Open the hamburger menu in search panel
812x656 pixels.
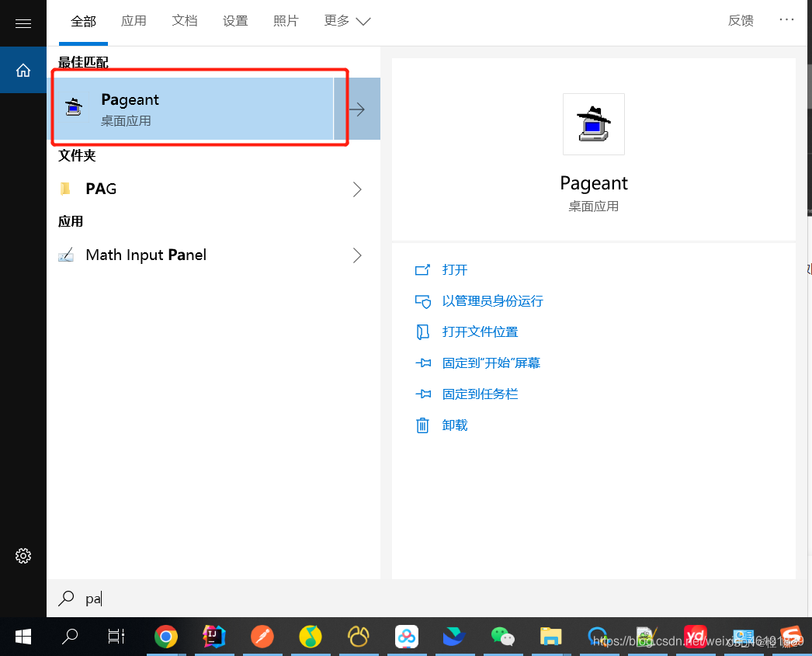pos(23,23)
